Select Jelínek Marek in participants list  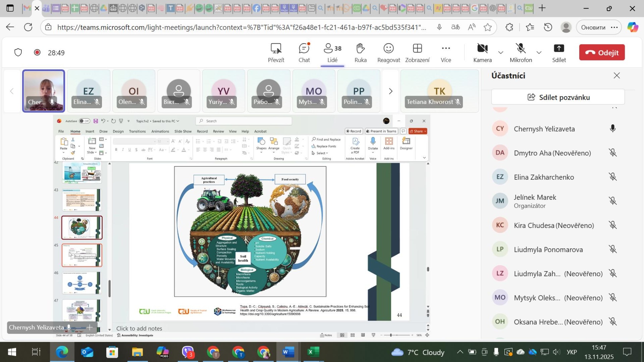tap(535, 201)
